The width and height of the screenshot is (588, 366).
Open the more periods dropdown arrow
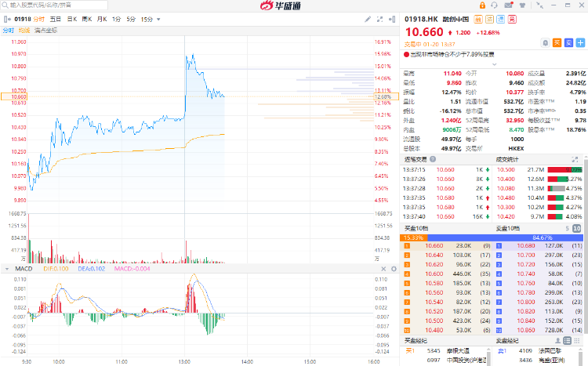(158, 19)
